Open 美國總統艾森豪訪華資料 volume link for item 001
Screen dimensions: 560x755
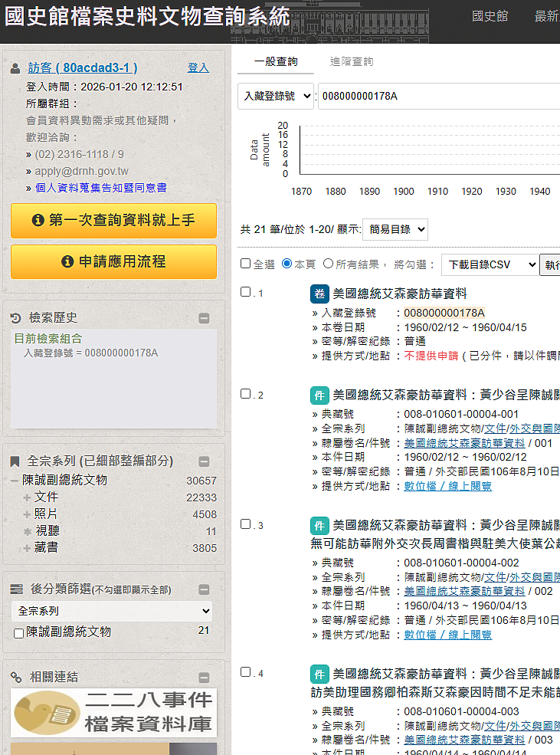click(464, 443)
